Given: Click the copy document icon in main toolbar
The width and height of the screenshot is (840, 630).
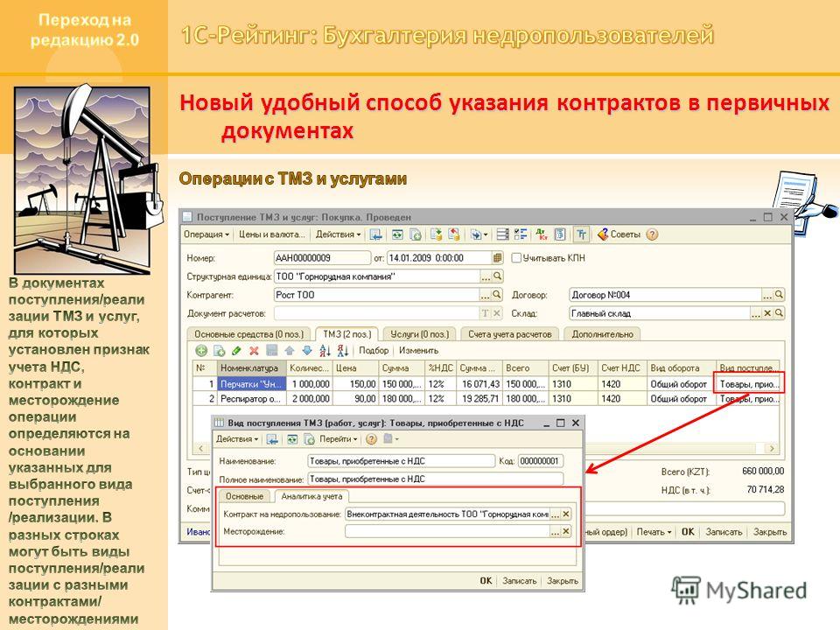Looking at the screenshot, I should (416, 234).
